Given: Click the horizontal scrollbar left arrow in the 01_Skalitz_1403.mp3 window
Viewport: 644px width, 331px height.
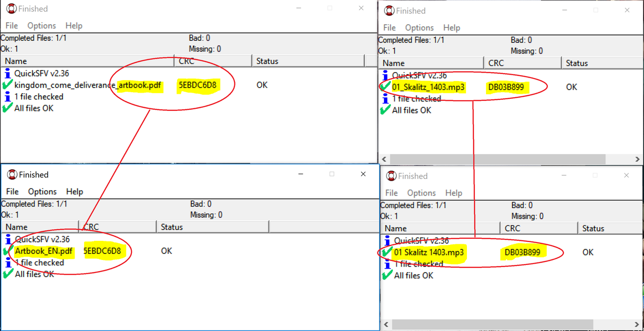Looking at the screenshot, I should 383,159.
